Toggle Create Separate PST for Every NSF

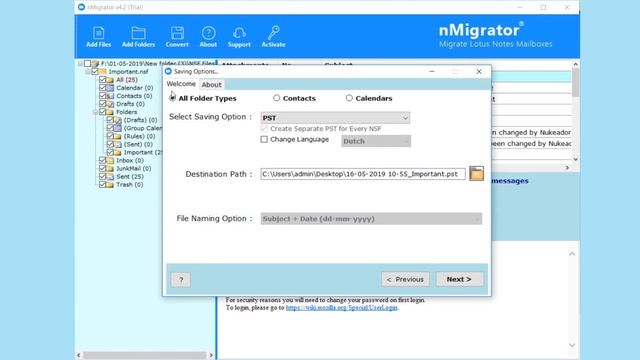tap(264, 129)
